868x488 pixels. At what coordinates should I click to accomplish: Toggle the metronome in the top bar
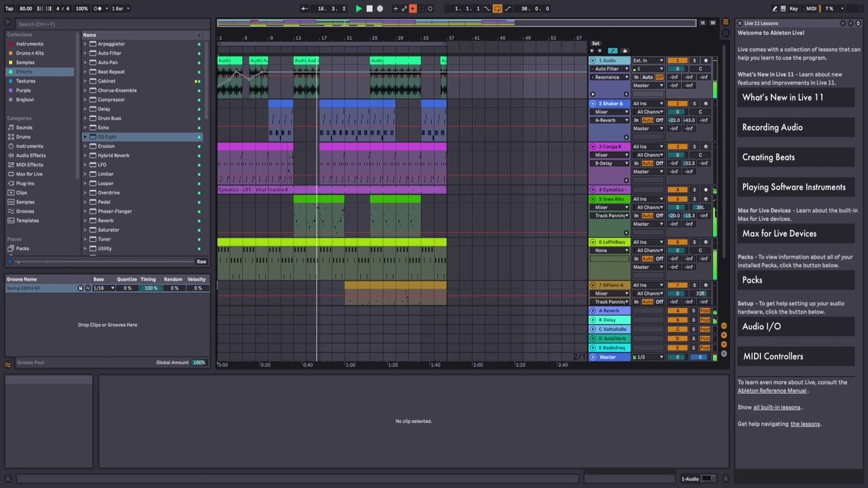coord(100,9)
